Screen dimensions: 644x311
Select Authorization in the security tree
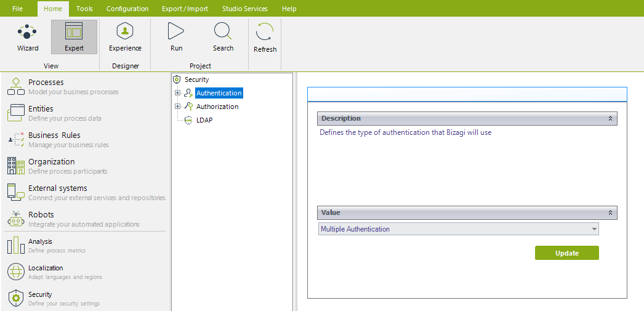[x=217, y=107]
